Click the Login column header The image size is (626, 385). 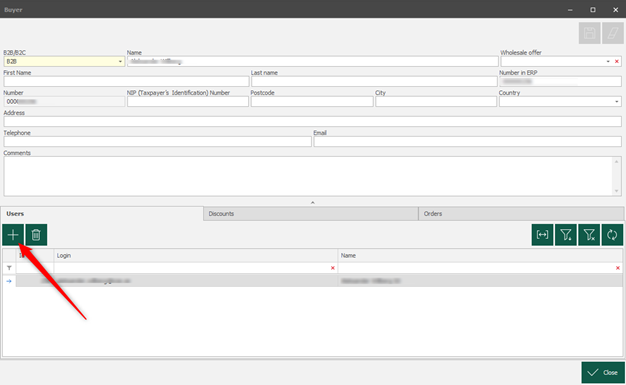pyautogui.click(x=196, y=256)
